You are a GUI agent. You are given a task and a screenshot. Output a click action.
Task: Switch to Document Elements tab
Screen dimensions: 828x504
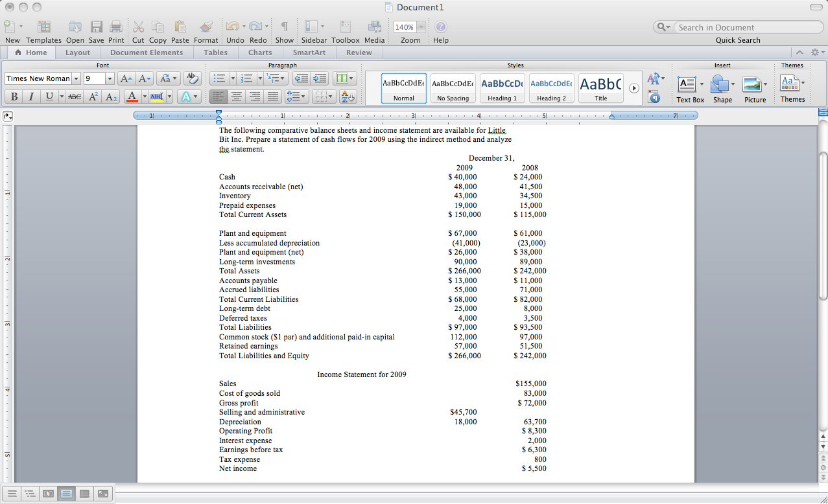147,52
